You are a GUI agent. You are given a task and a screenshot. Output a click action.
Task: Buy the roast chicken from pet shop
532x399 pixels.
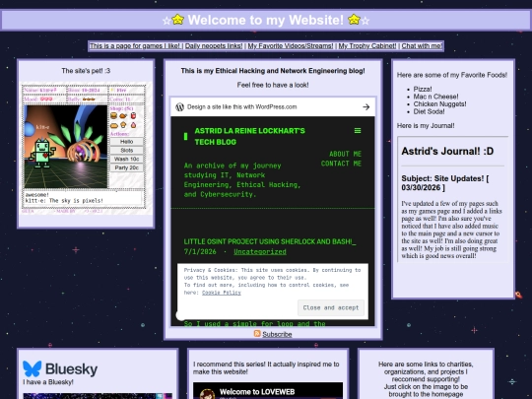(x=123, y=115)
